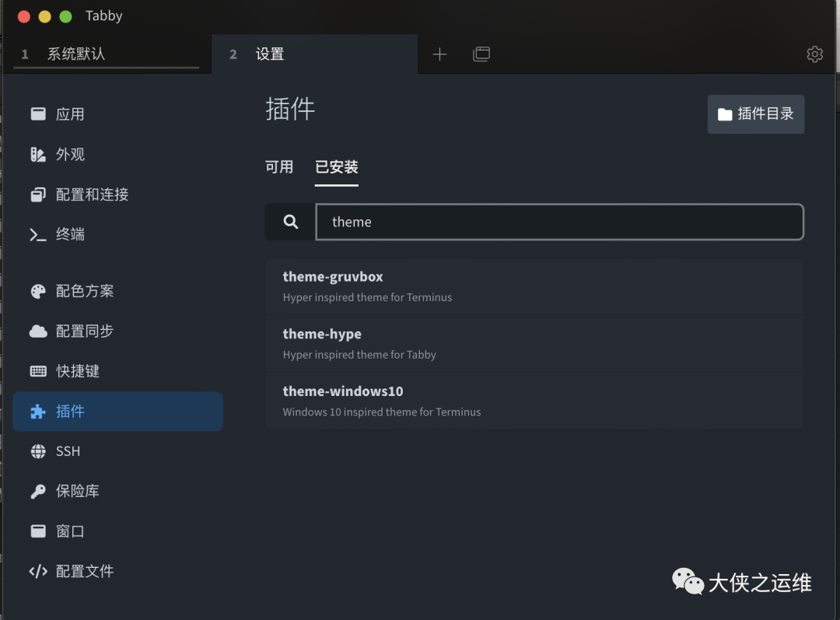Click the magnifier search icon

pyautogui.click(x=290, y=222)
